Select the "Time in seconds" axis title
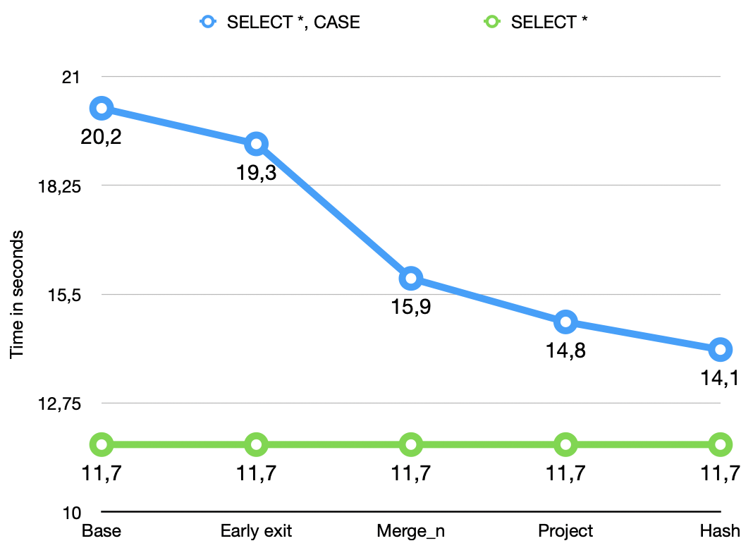 point(17,294)
